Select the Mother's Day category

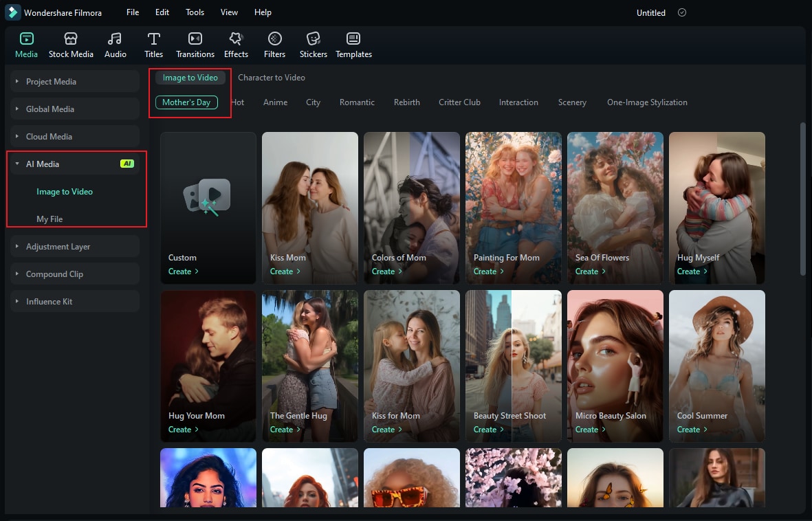[x=186, y=102]
